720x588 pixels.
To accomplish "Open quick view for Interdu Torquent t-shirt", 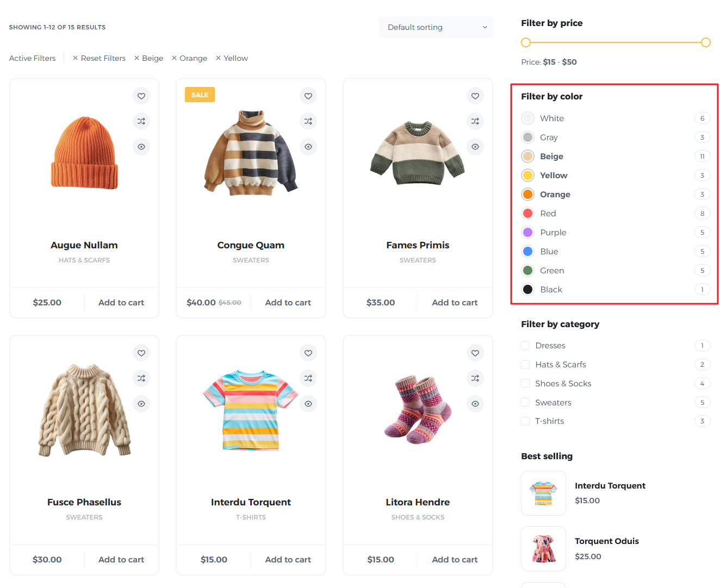I will click(308, 403).
